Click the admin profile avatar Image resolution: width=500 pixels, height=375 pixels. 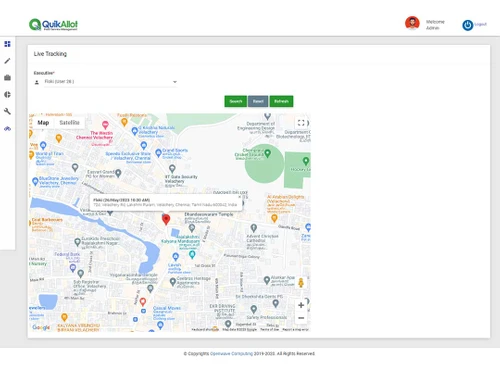412,23
